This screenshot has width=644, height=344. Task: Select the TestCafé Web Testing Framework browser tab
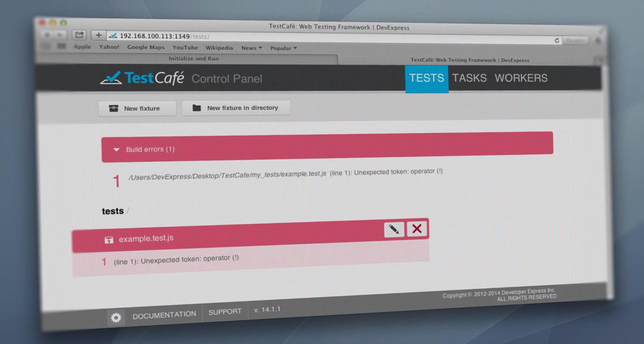click(x=469, y=60)
